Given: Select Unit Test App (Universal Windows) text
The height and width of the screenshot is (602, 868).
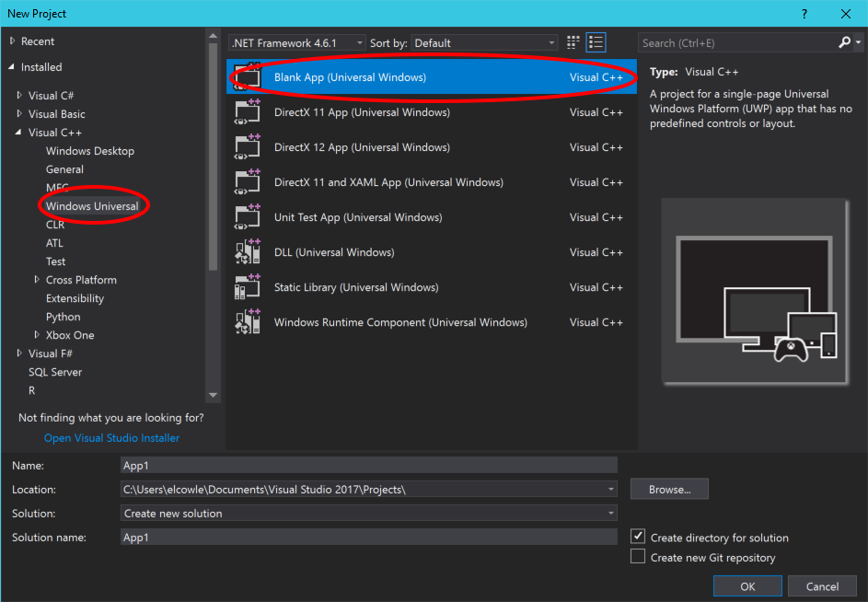Looking at the screenshot, I should 358,217.
